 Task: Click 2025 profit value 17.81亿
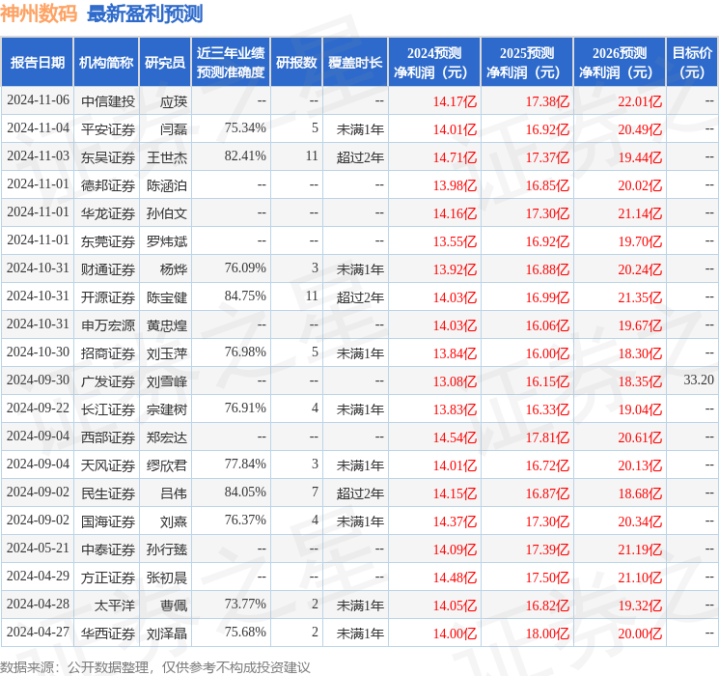548,437
